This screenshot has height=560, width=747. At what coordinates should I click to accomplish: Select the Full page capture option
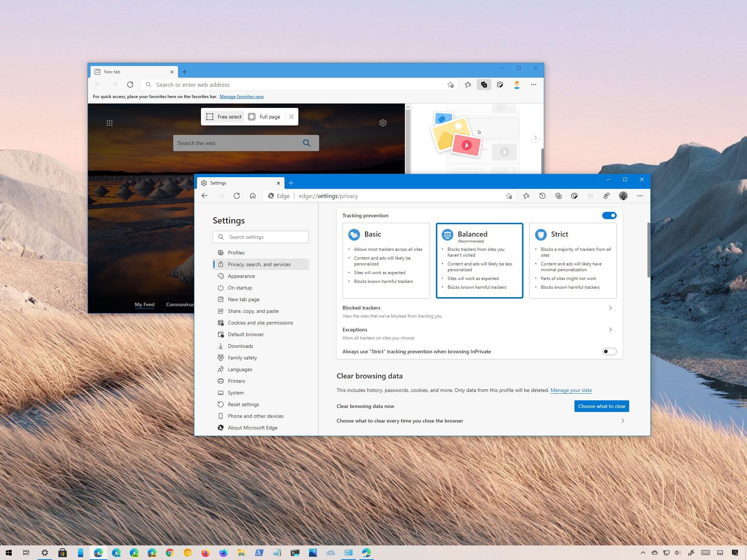point(264,117)
